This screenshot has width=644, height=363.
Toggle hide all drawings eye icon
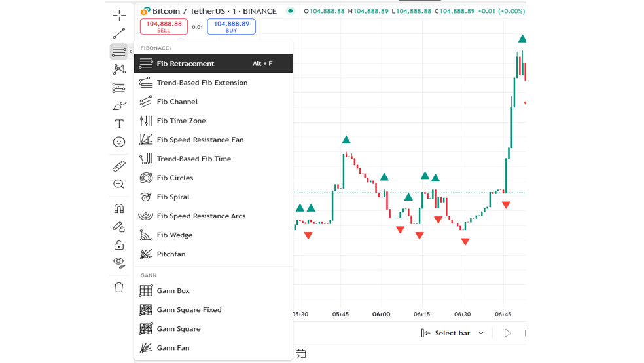tap(119, 263)
